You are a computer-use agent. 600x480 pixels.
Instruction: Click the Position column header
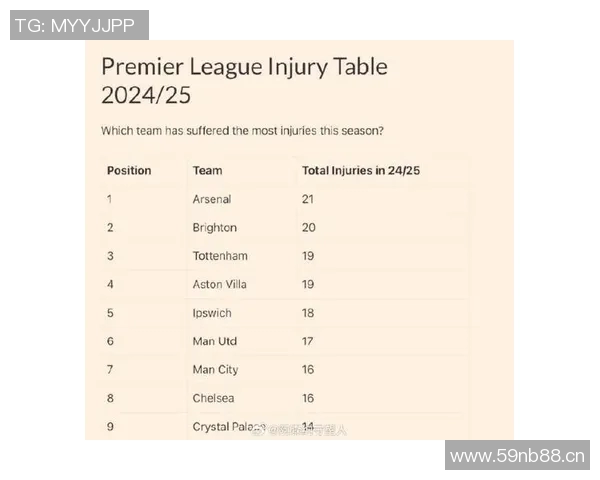point(129,171)
